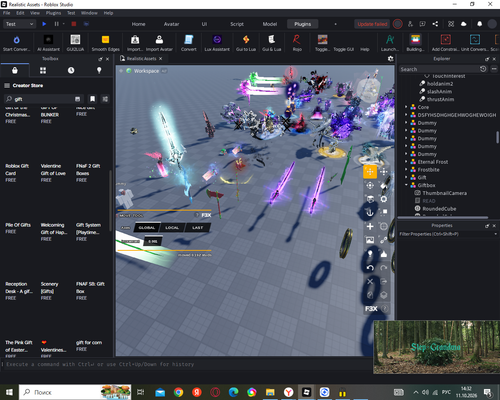
Task: Select the F3X Decorate picture tool
Action: pos(370,240)
